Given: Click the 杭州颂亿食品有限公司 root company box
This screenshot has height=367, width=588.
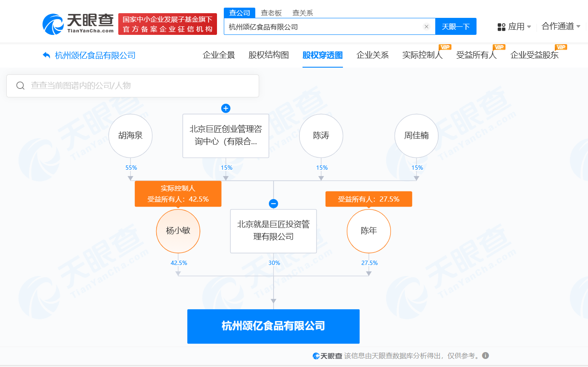Looking at the screenshot, I should click(x=274, y=326).
